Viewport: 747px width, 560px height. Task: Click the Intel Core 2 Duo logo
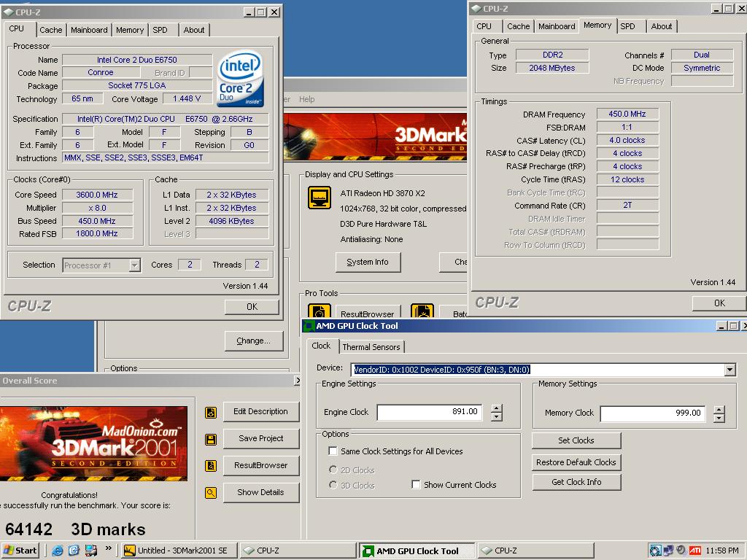(x=240, y=78)
